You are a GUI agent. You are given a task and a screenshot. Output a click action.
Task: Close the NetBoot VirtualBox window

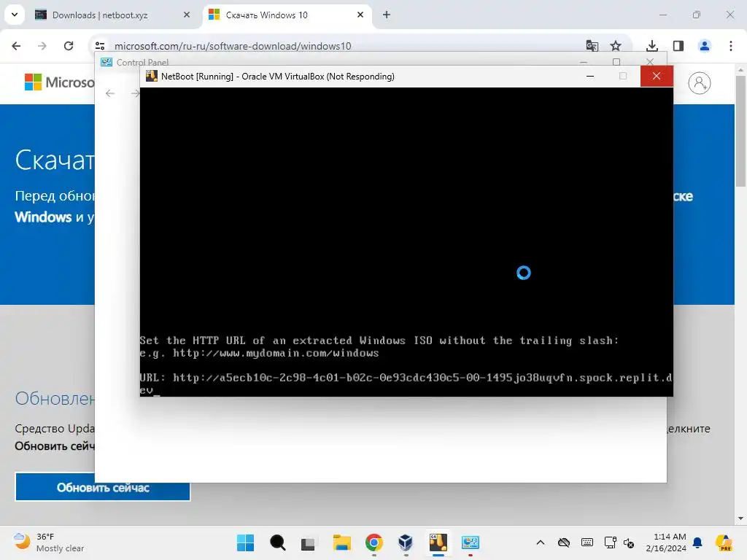pyautogui.click(x=657, y=76)
